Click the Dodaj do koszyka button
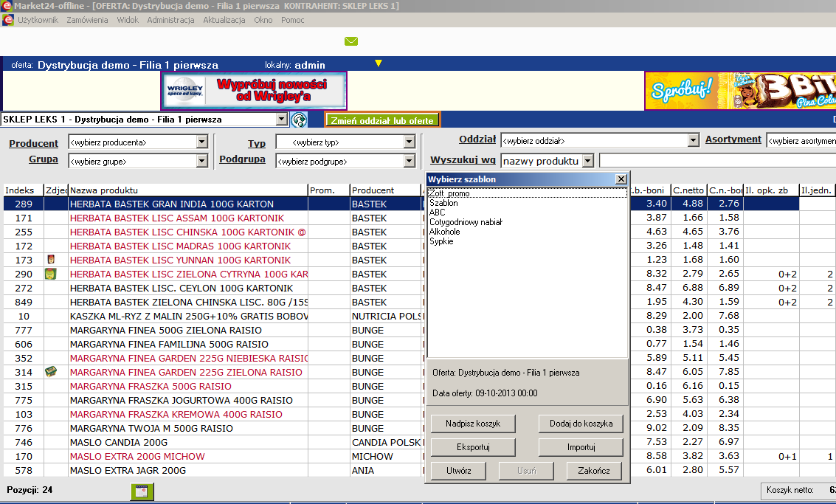836x504 pixels. [x=581, y=424]
